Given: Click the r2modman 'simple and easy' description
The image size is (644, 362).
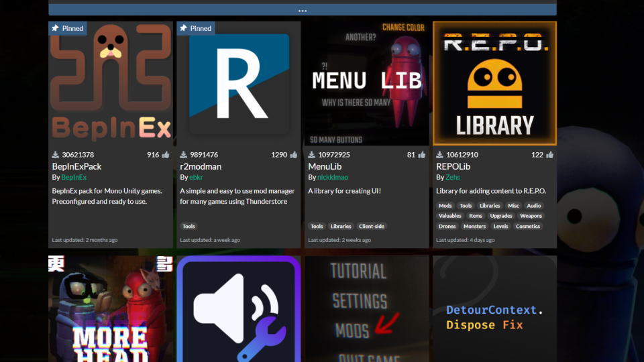Looking at the screenshot, I should click(x=237, y=196).
